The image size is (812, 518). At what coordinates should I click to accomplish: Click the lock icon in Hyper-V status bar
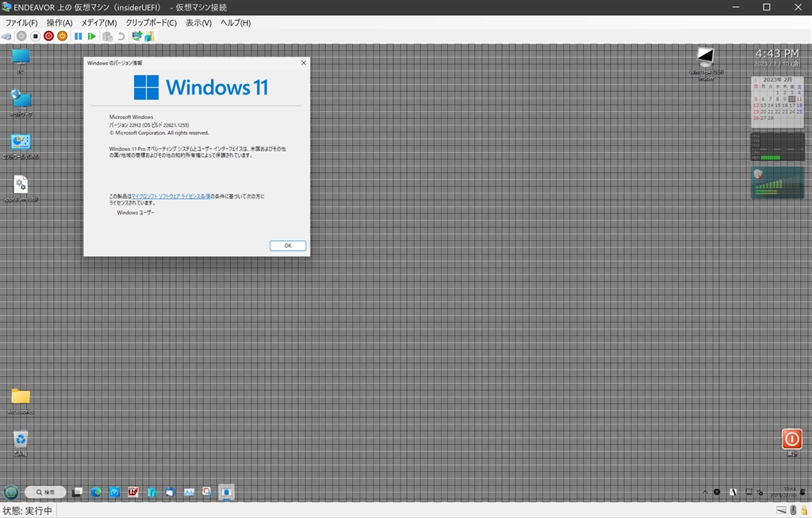(804, 511)
